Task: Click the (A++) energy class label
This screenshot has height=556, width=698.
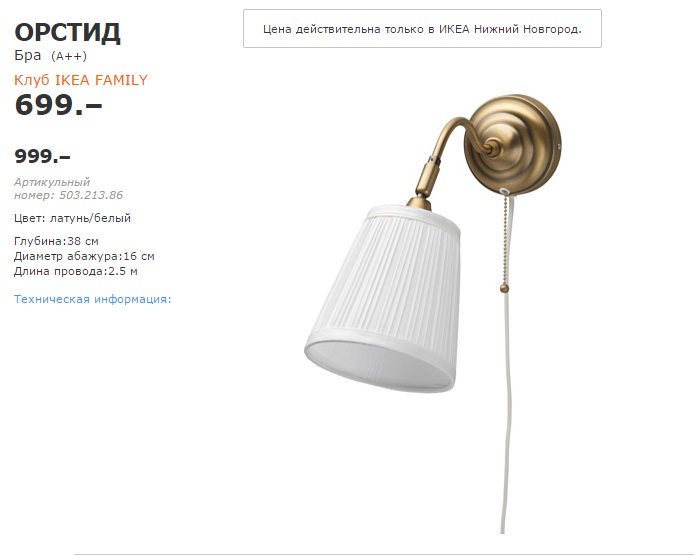Action: pos(69,56)
